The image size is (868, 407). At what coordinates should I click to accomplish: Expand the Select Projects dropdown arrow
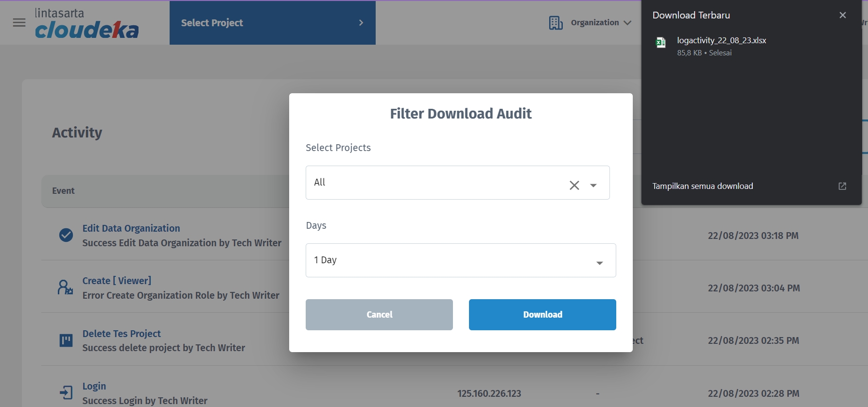click(x=593, y=185)
